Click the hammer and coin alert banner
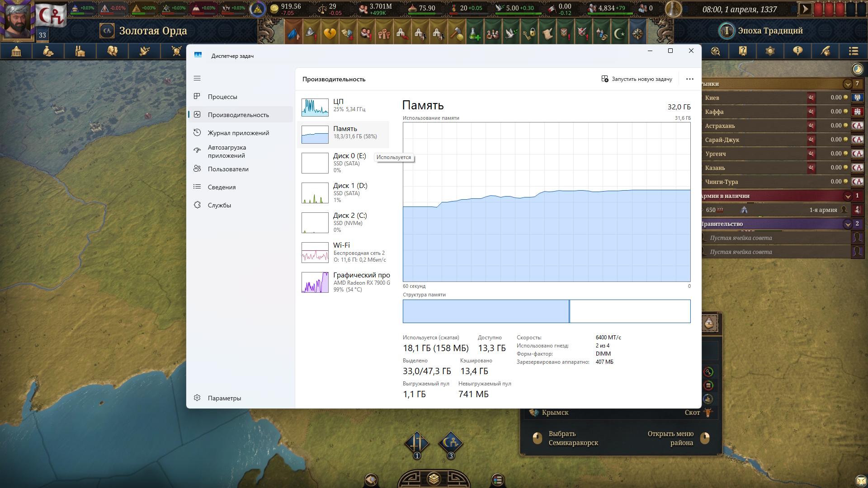 (x=457, y=32)
